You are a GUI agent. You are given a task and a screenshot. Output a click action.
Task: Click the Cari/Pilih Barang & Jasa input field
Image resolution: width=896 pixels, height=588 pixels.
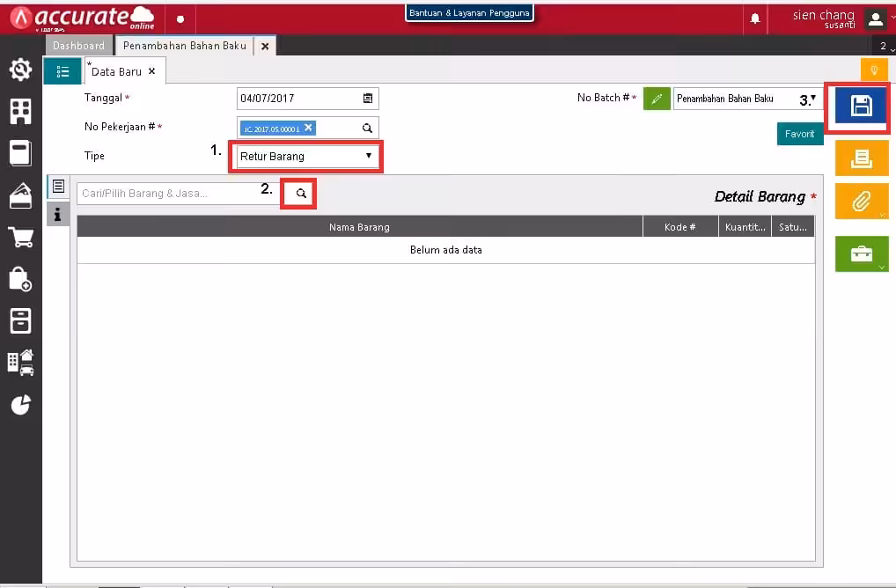[x=180, y=194]
